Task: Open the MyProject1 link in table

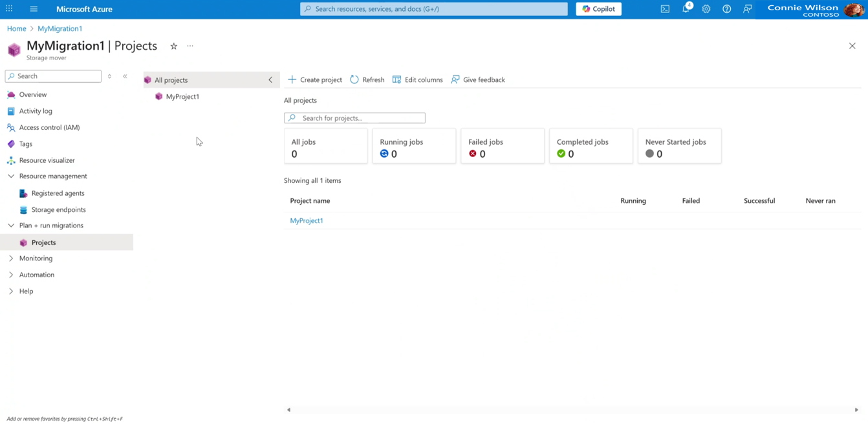Action: coord(307,220)
